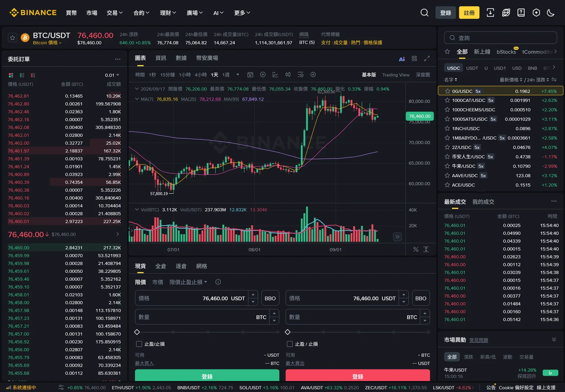Open the order book more options dots
This screenshot has width=565, height=392.
point(118,59)
